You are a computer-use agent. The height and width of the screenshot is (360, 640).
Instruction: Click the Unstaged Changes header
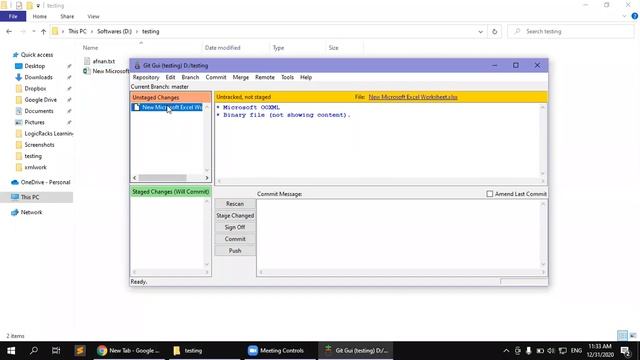pos(171,98)
